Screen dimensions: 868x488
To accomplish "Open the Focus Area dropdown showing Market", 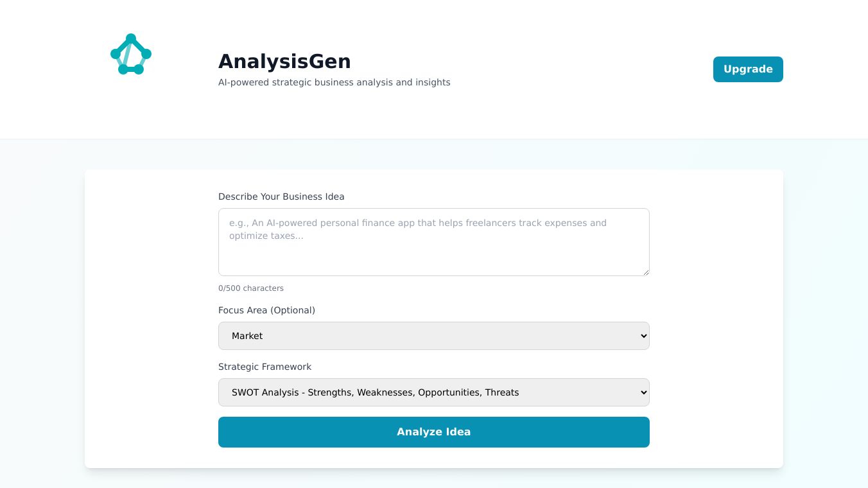I will (x=433, y=336).
